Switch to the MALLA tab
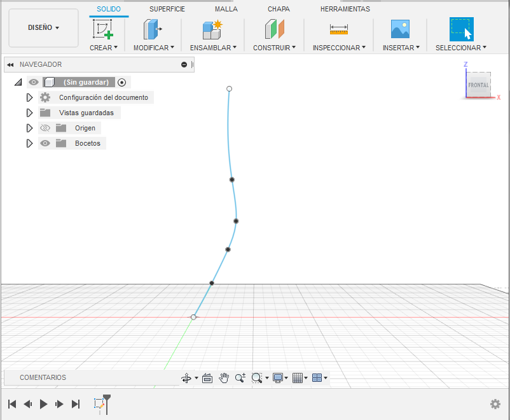This screenshot has width=510, height=420. point(226,9)
